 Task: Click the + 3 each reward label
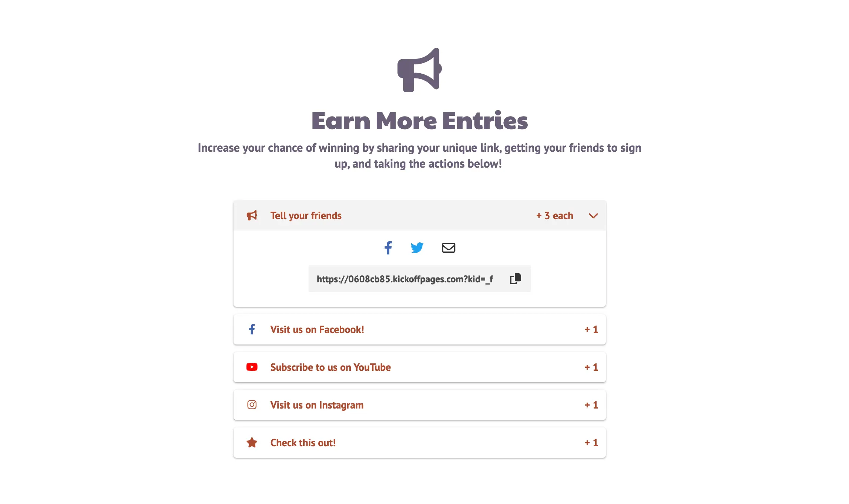point(554,216)
